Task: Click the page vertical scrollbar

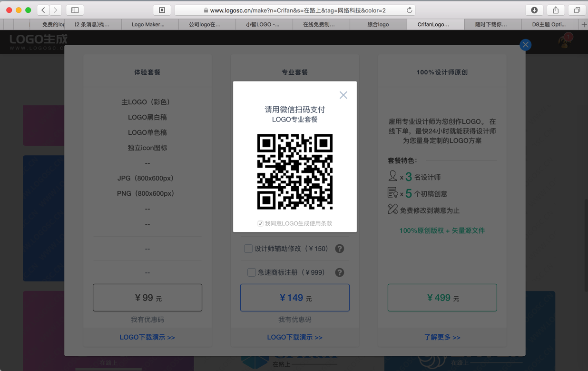Action: click(586, 245)
